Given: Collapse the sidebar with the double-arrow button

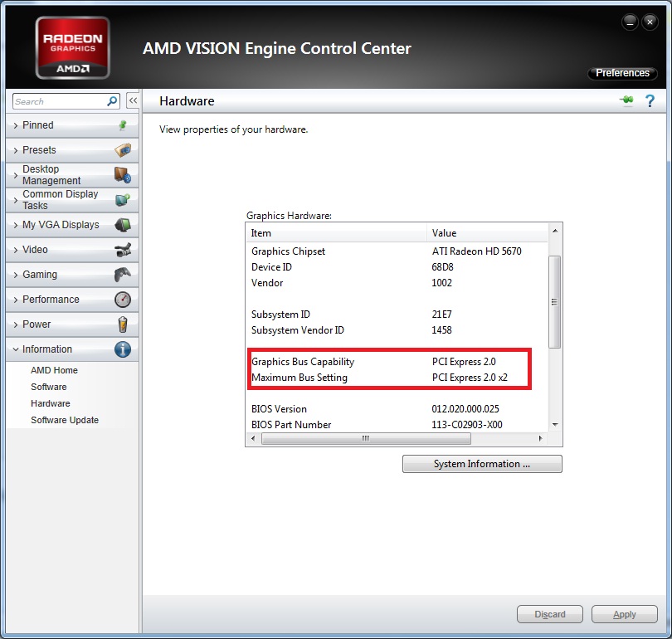Looking at the screenshot, I should click(x=133, y=100).
